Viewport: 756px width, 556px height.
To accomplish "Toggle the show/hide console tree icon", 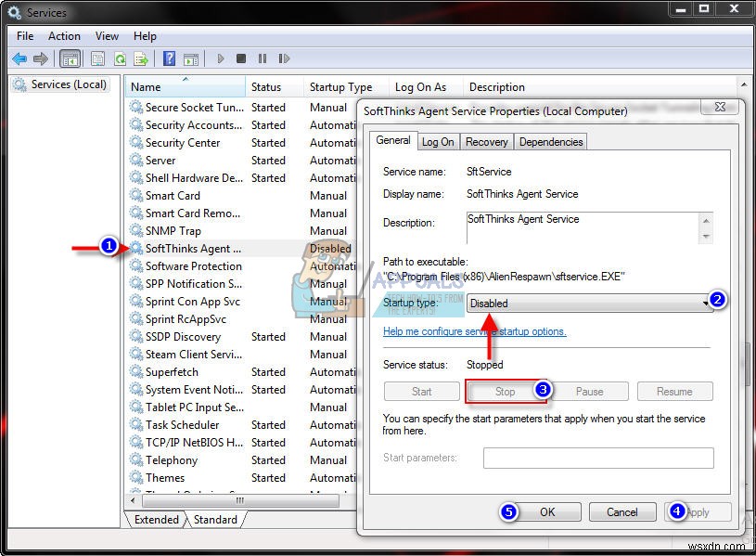I will coord(70,58).
